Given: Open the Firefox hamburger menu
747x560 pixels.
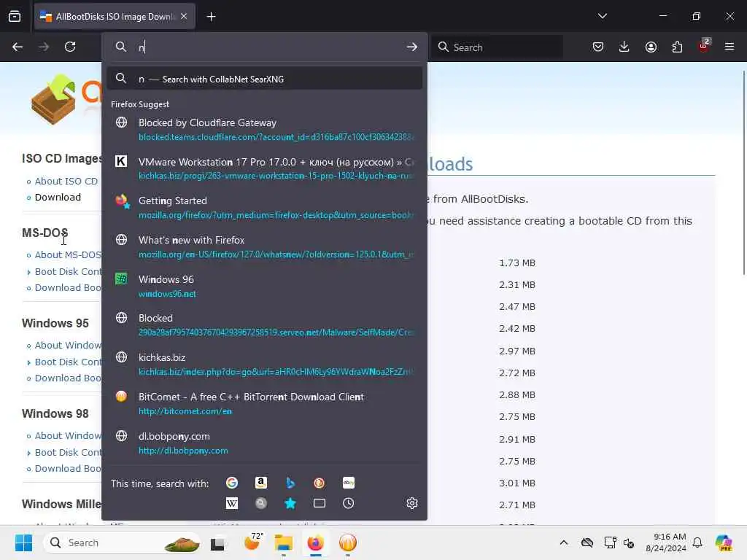Looking at the screenshot, I should pos(729,47).
